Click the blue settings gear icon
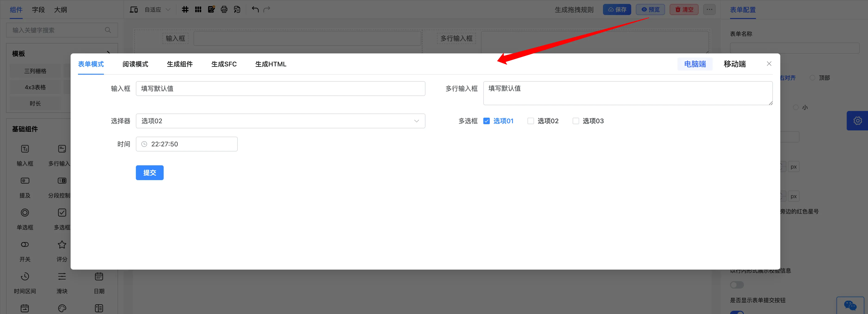 [x=857, y=120]
